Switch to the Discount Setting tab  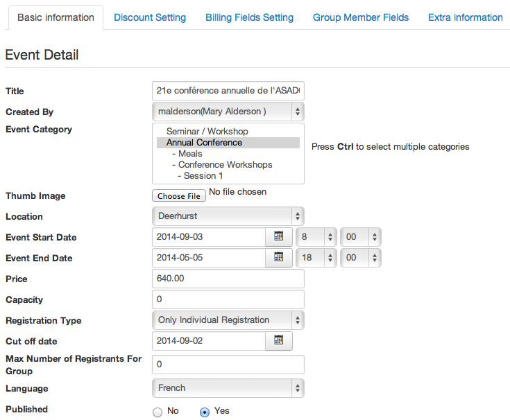click(x=150, y=17)
